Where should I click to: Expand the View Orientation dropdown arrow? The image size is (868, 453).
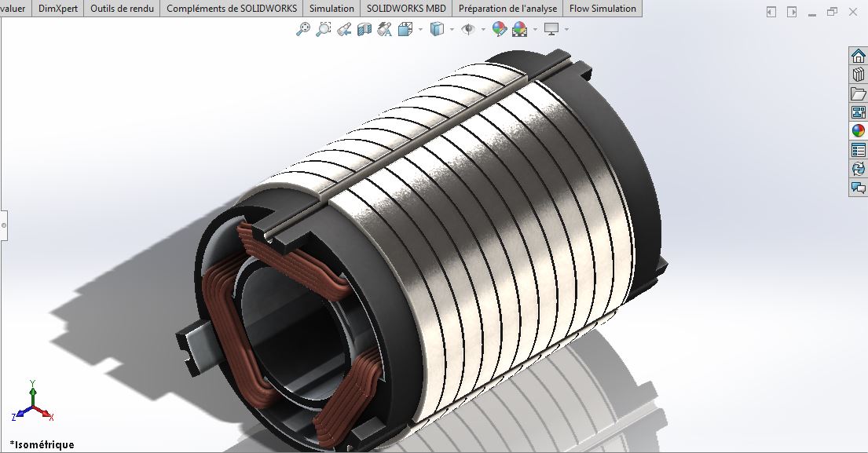coord(421,29)
